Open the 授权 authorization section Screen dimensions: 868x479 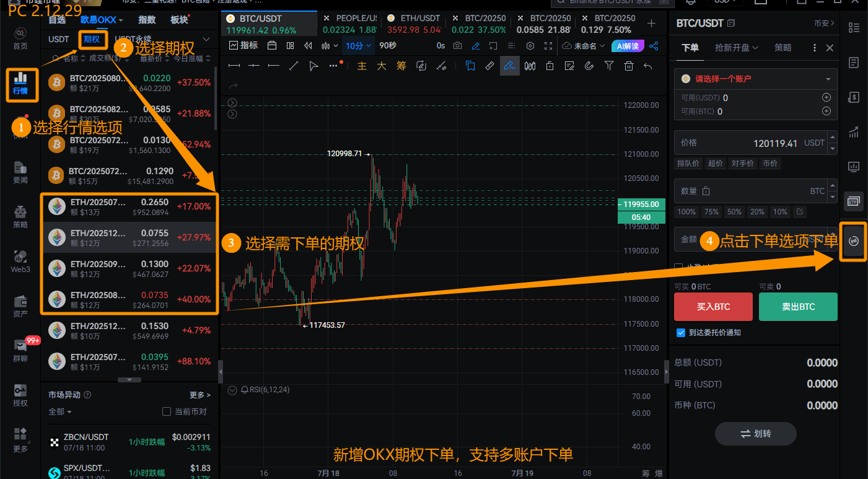coord(20,395)
